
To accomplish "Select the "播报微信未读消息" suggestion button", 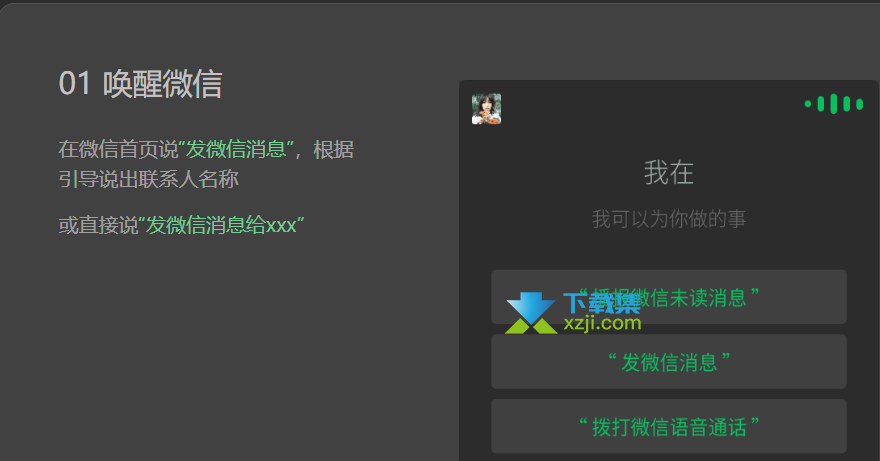I will pyautogui.click(x=668, y=297).
